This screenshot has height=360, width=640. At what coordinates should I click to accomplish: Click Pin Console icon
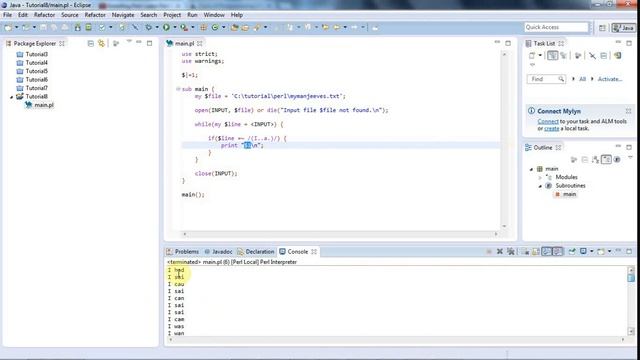click(572, 251)
